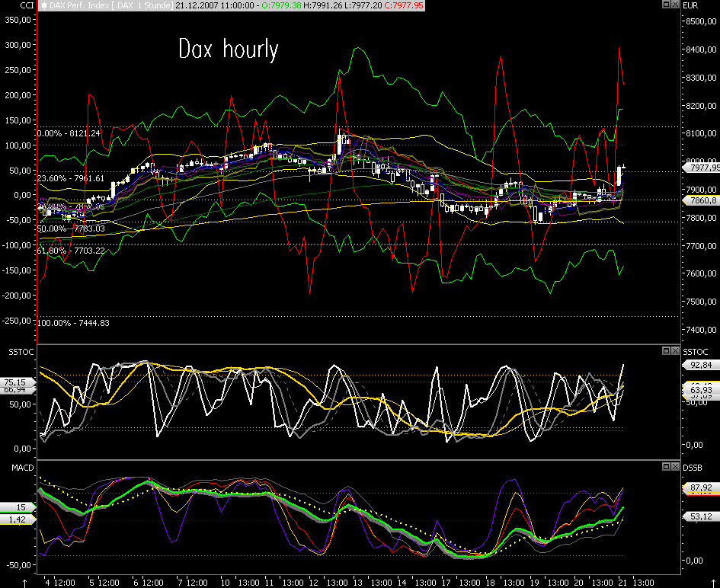Click the CCI scale label
The height and width of the screenshot is (588, 720).
27,5
